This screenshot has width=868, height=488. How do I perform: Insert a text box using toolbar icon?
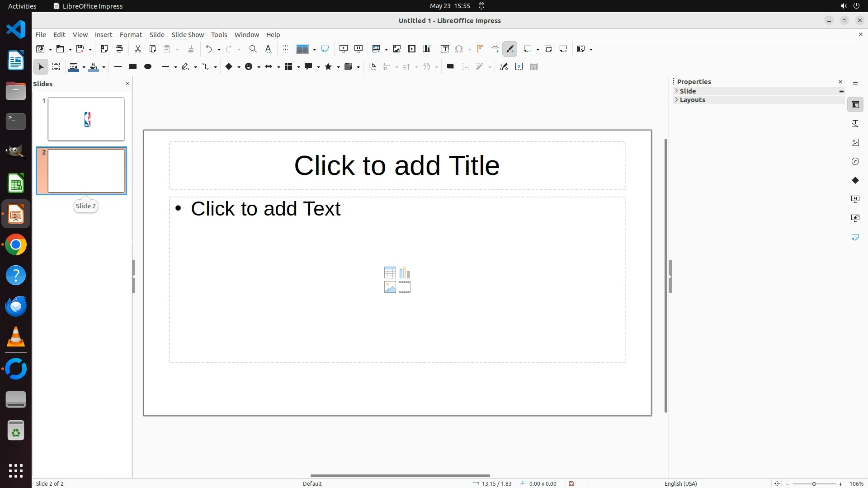(x=445, y=49)
